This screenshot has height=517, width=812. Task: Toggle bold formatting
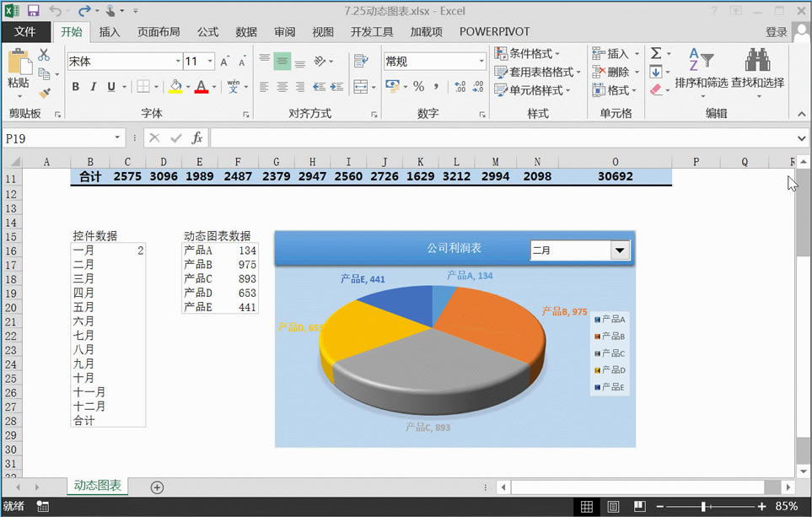(x=74, y=88)
